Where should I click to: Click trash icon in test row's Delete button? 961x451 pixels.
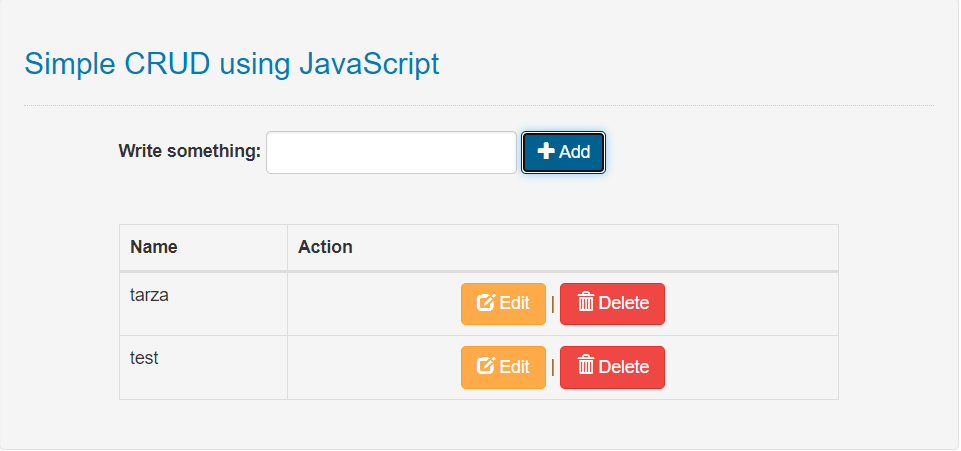click(x=586, y=366)
